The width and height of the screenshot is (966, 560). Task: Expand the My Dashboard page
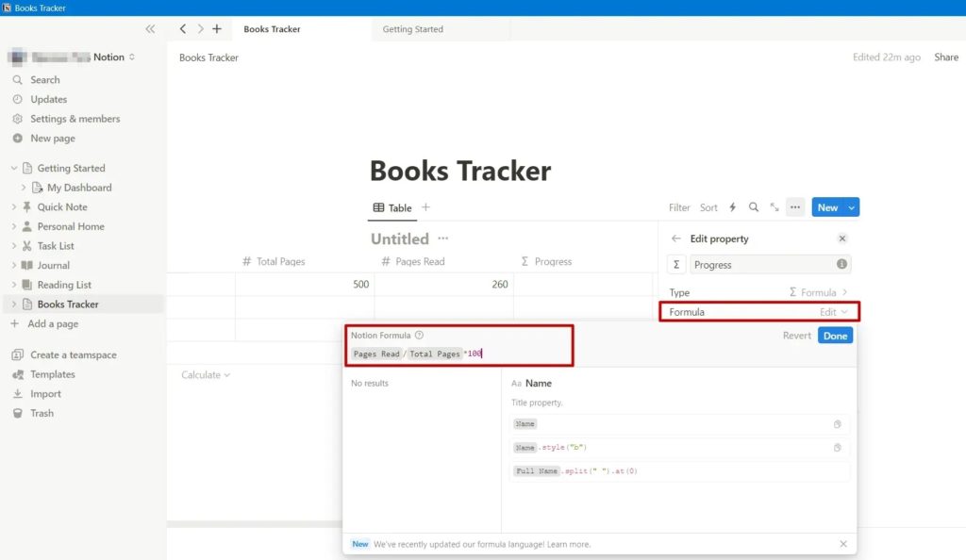pos(24,188)
